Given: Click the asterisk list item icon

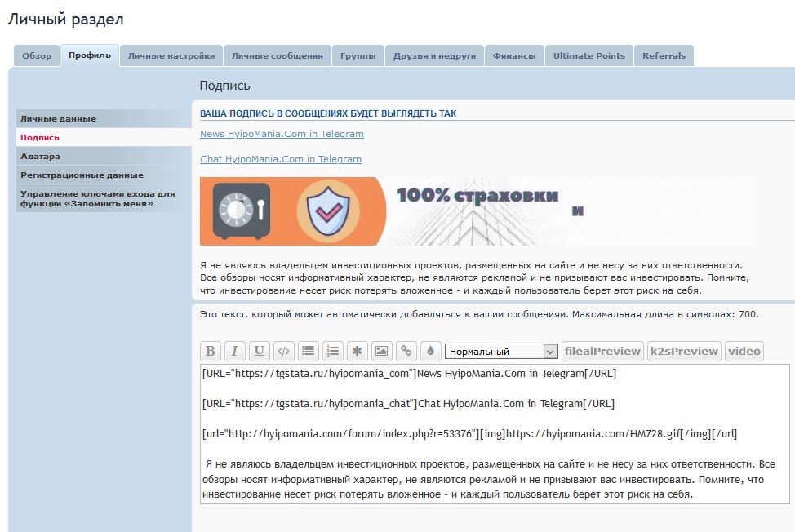Looking at the screenshot, I should 357,351.
